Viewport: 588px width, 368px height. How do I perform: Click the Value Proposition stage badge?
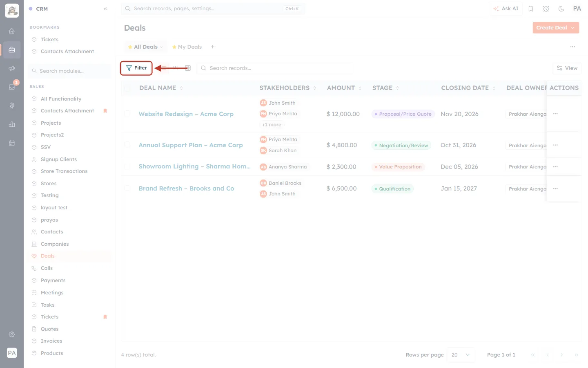pos(398,167)
